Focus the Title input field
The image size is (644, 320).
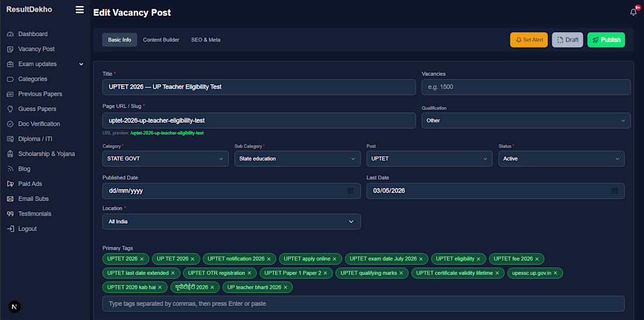259,87
